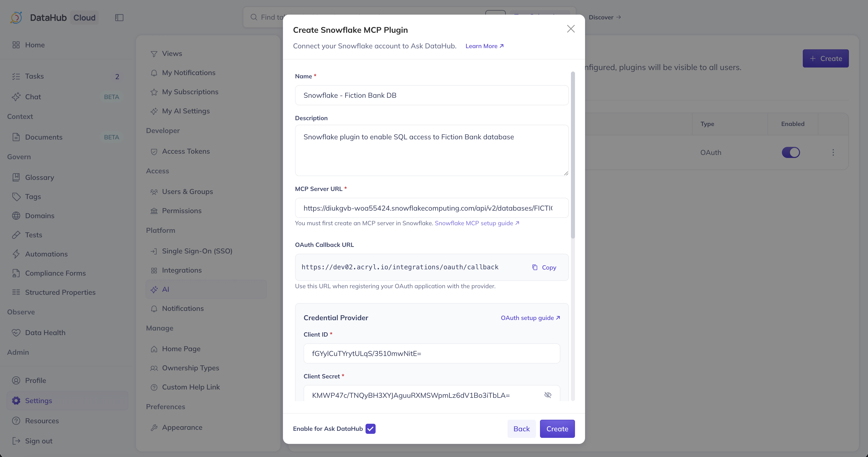The width and height of the screenshot is (868, 457).
Task: Close the Create Snowflake MCP Plugin dialog
Action: click(570, 29)
